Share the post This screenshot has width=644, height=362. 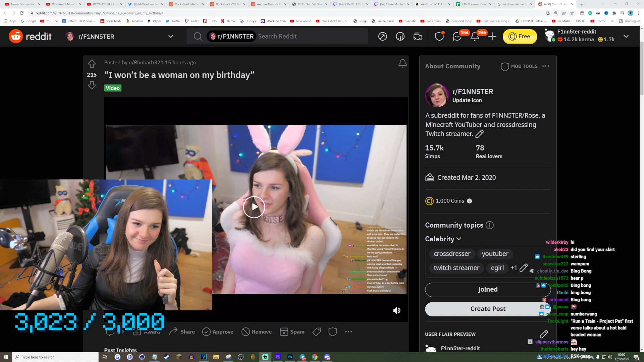coord(182,332)
